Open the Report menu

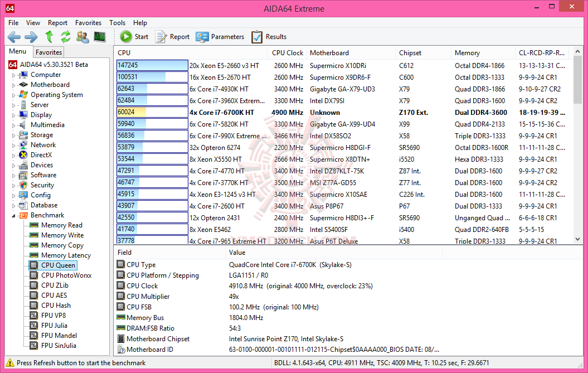[x=58, y=23]
